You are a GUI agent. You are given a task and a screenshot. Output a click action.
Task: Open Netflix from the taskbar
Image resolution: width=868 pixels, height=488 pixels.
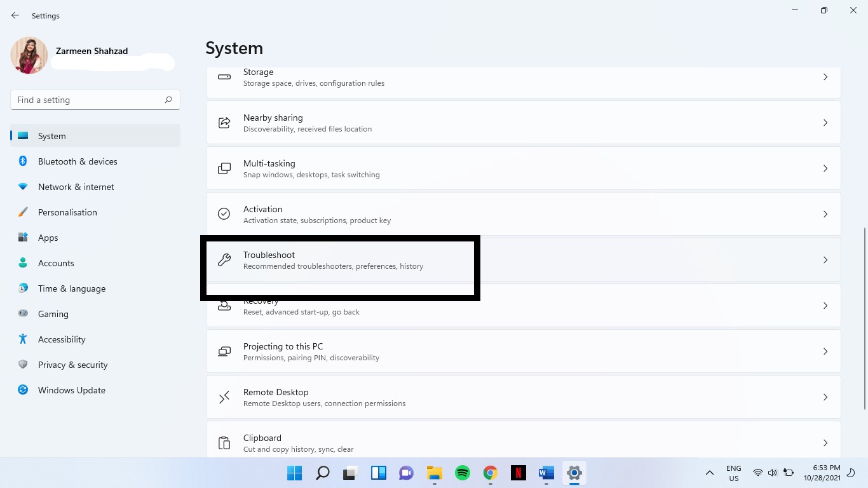pyautogui.click(x=518, y=473)
